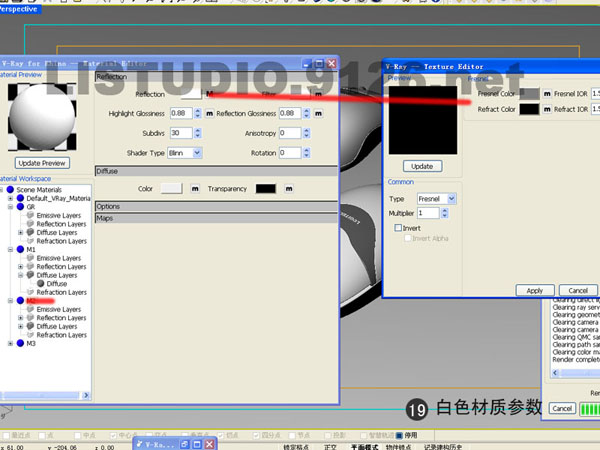Click Cancel in the Texture Editor
The height and width of the screenshot is (450, 600).
point(578,290)
